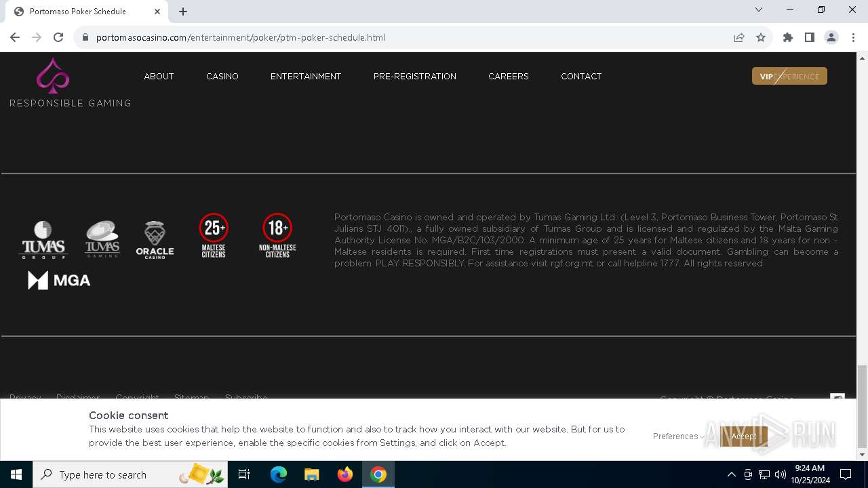
Task: Go back to previous page
Action: pyautogui.click(x=15, y=37)
